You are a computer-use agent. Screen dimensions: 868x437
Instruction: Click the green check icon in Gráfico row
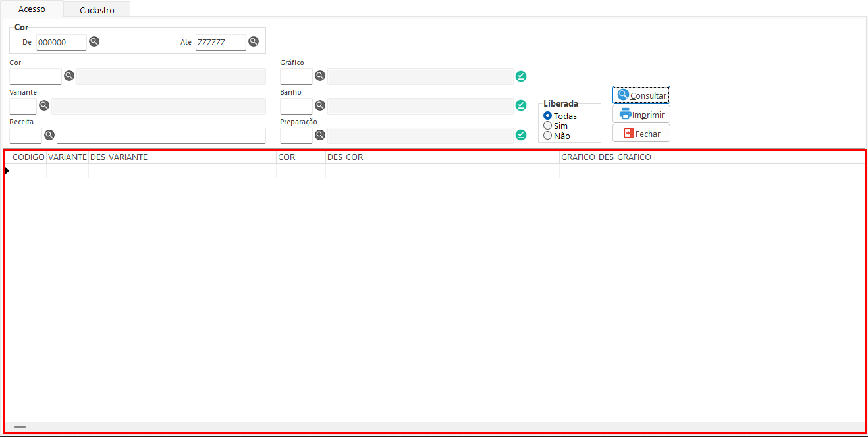coord(521,76)
